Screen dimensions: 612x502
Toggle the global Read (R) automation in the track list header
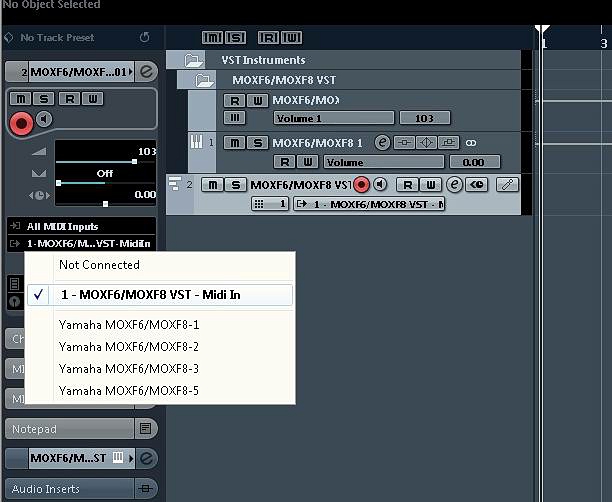268,38
